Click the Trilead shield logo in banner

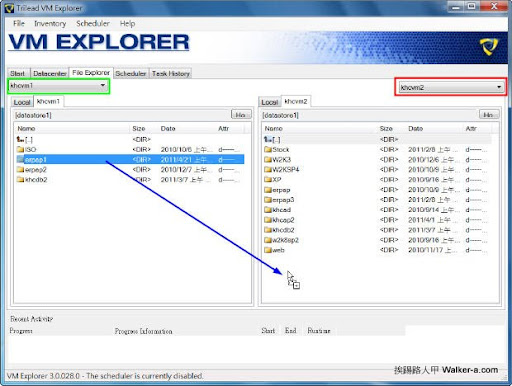pos(489,46)
